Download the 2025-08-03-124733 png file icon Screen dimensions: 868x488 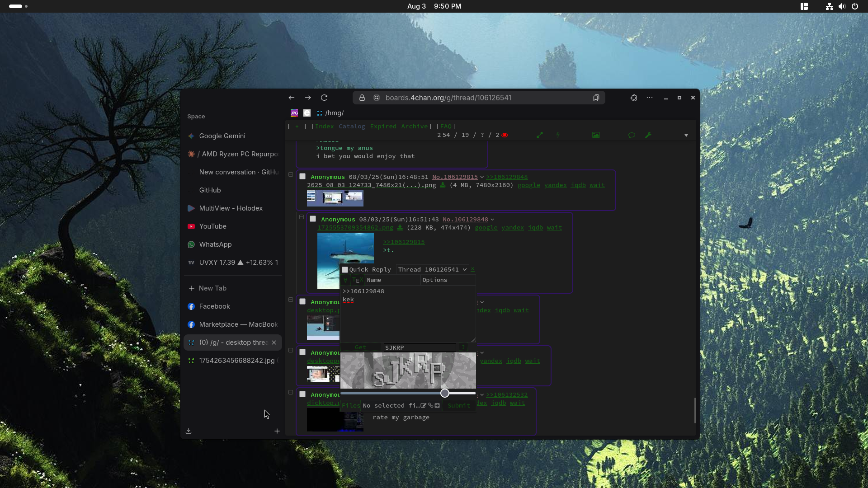coord(443,185)
